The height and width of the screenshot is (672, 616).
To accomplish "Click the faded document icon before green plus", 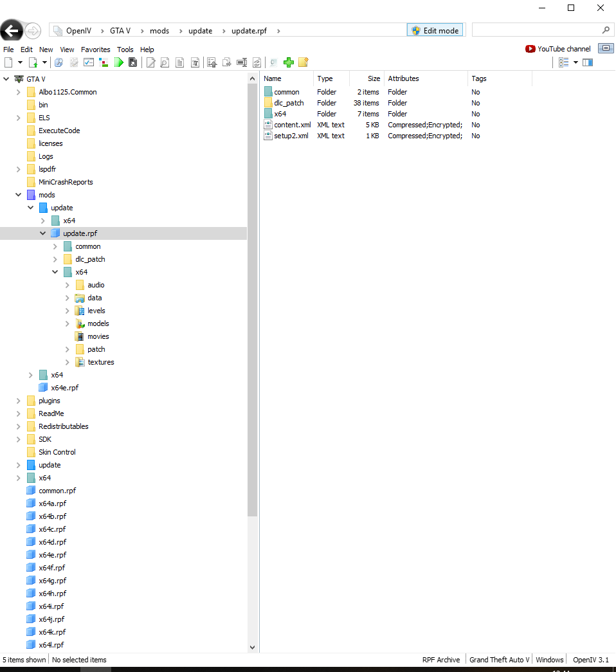I will [x=273, y=62].
